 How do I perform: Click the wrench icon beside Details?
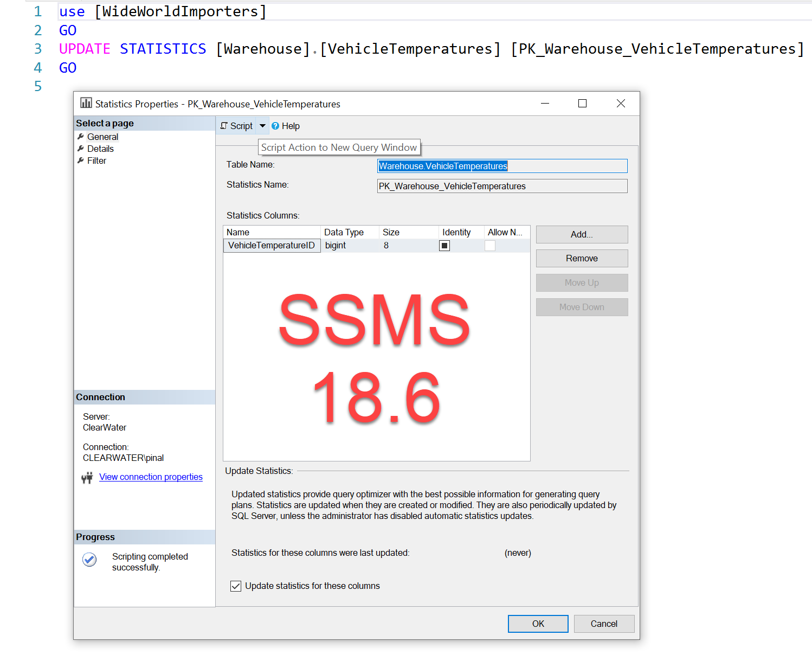pos(81,149)
